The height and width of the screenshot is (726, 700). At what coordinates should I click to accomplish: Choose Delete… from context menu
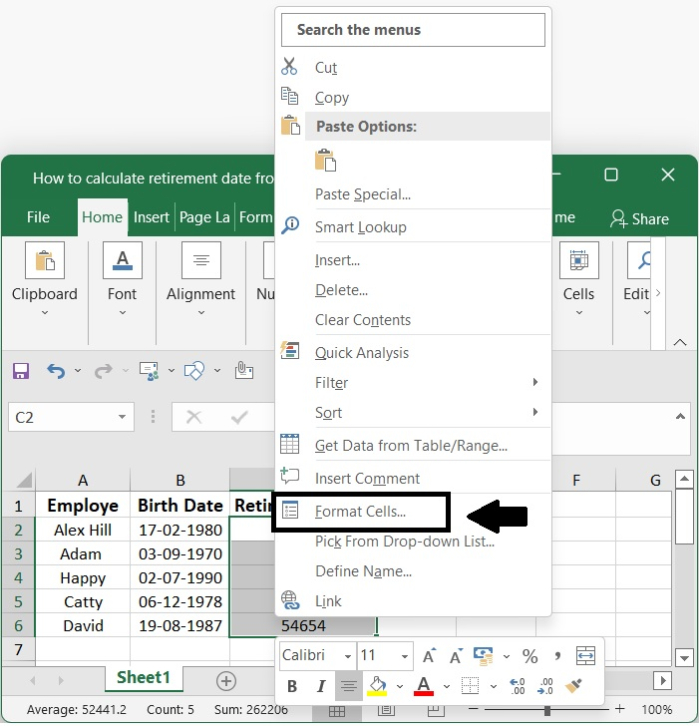click(x=341, y=290)
